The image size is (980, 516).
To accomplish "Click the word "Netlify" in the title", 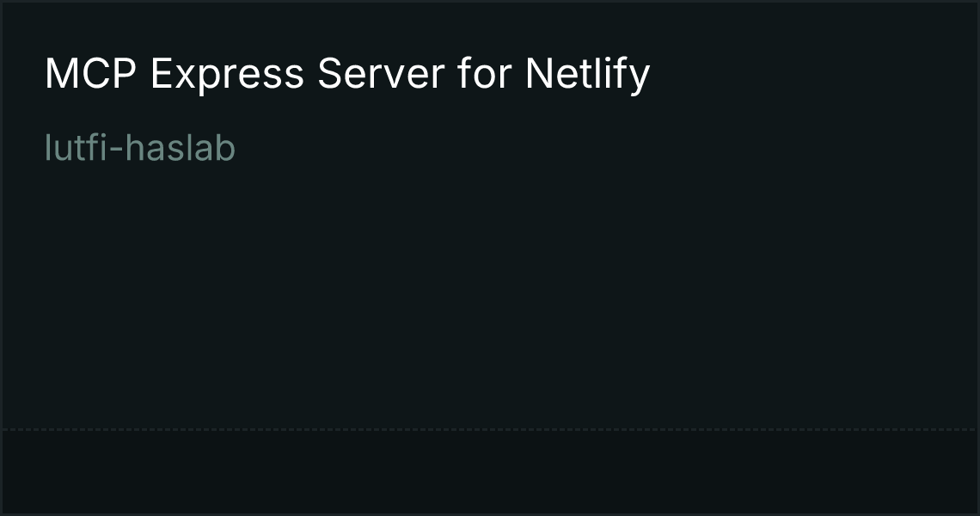I will click(587, 75).
